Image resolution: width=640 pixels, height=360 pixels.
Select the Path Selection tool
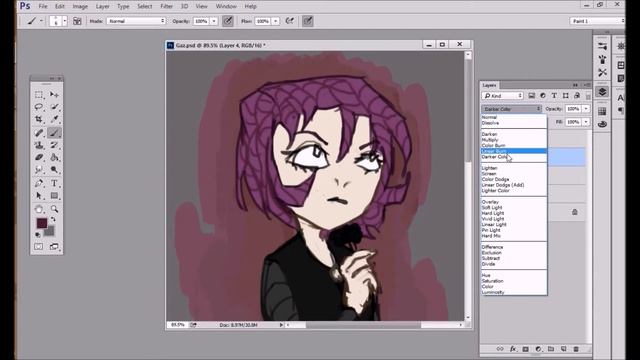coord(39,196)
